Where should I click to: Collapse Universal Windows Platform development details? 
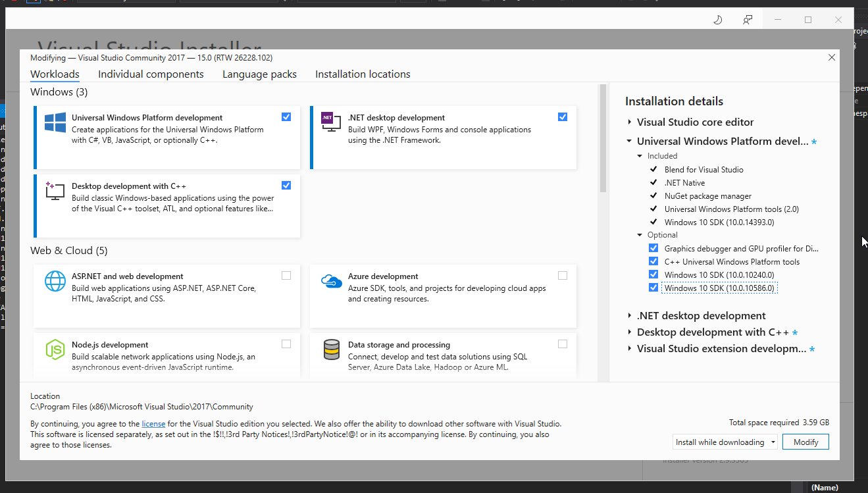tap(630, 141)
